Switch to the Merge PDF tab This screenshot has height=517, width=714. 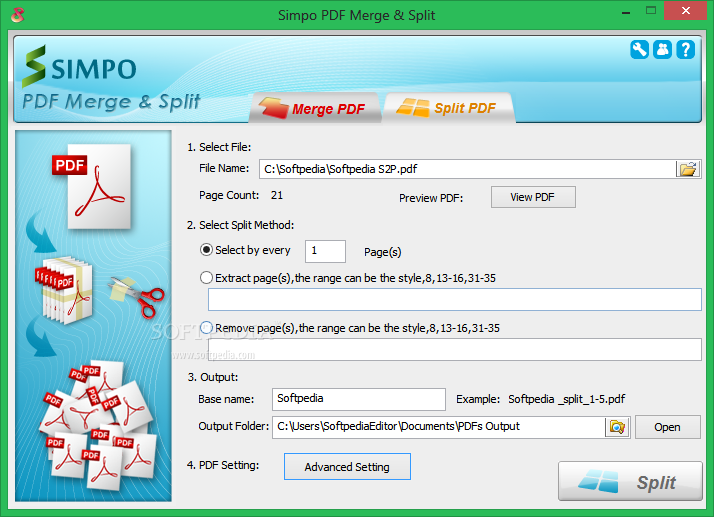tap(314, 108)
